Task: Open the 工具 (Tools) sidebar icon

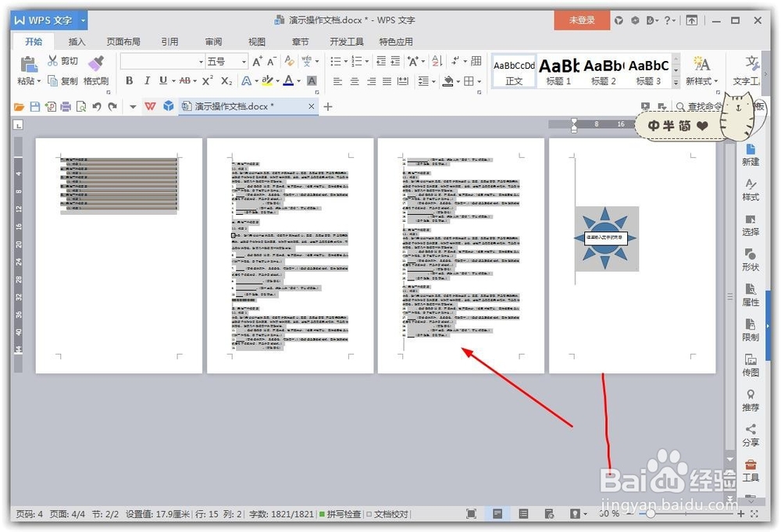Action: click(x=751, y=470)
